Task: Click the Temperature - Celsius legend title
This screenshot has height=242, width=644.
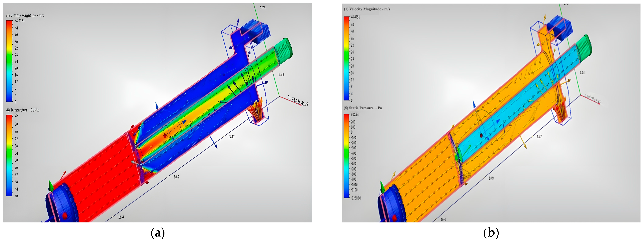Action: click(x=23, y=110)
